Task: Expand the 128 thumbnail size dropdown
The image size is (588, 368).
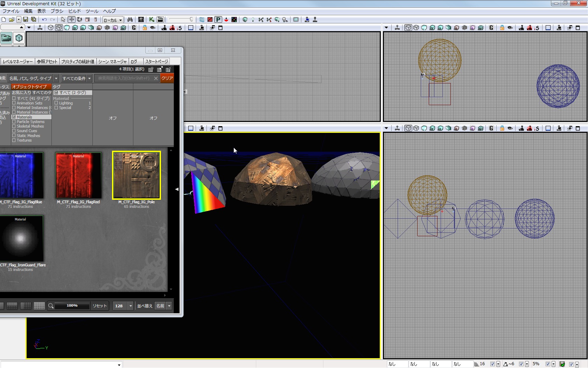Action: tap(131, 306)
